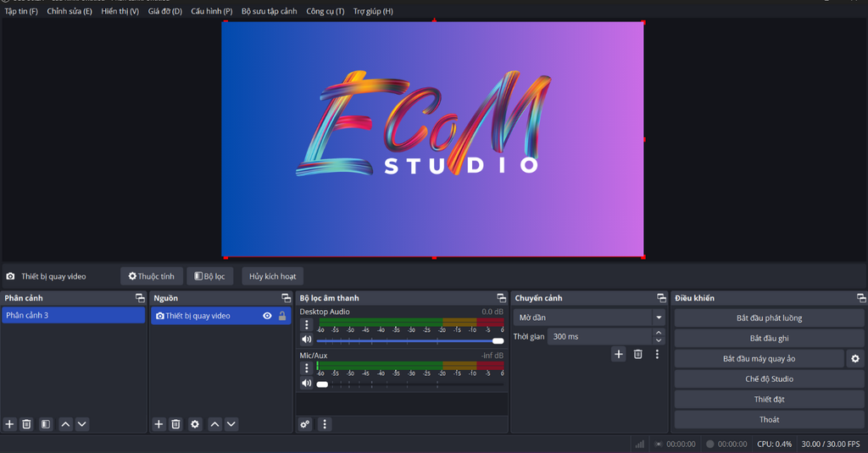Decrease transition duration with down arrow
This screenshot has width=868, height=453.
tap(659, 340)
